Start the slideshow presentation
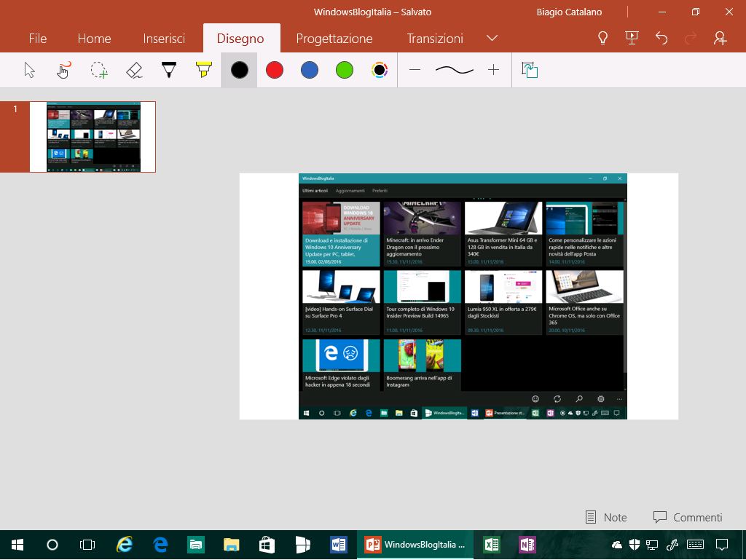746x560 pixels. (632, 38)
